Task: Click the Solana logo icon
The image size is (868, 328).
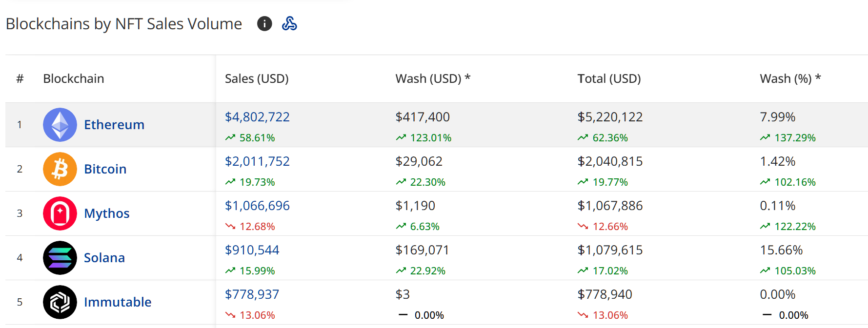Action: [60, 258]
